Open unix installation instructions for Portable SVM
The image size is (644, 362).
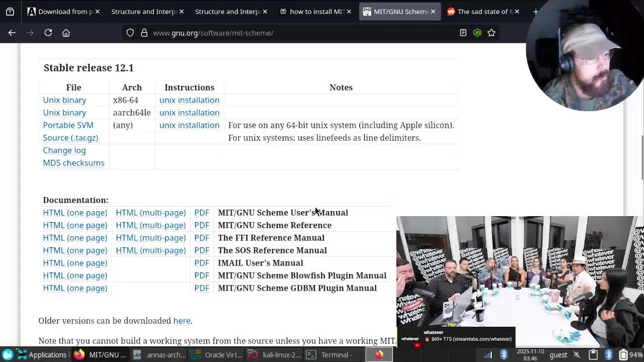[189, 125]
